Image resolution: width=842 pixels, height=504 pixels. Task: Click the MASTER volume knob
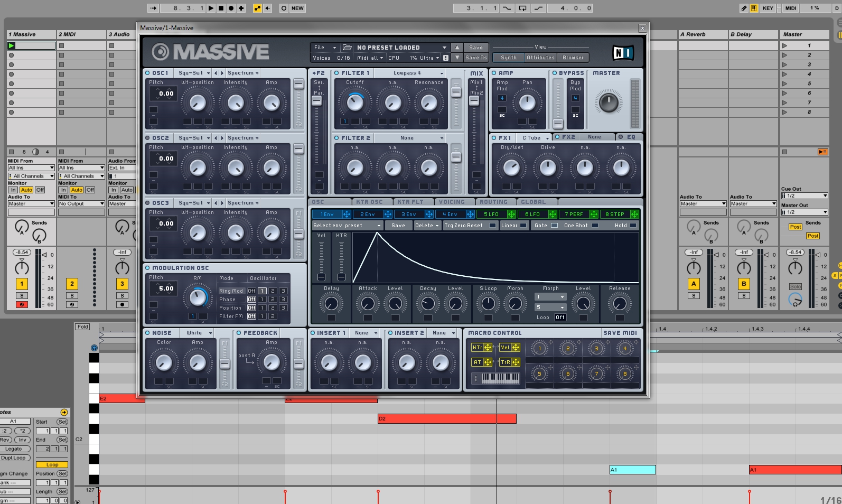click(608, 102)
